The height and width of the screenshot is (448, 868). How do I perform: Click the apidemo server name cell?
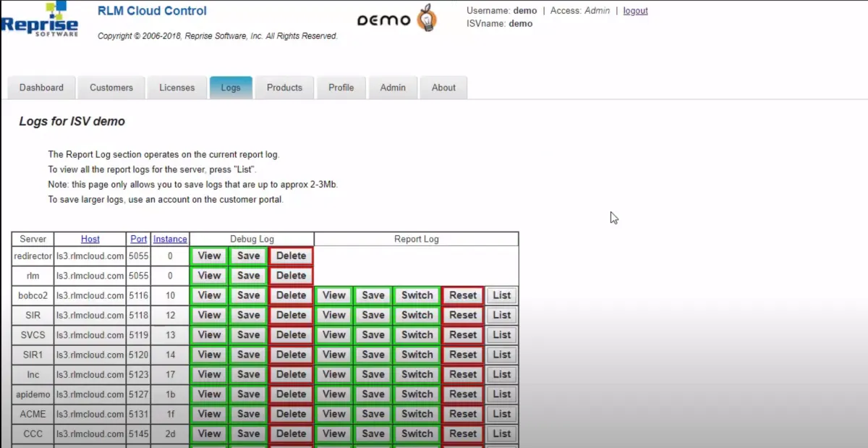(x=33, y=394)
